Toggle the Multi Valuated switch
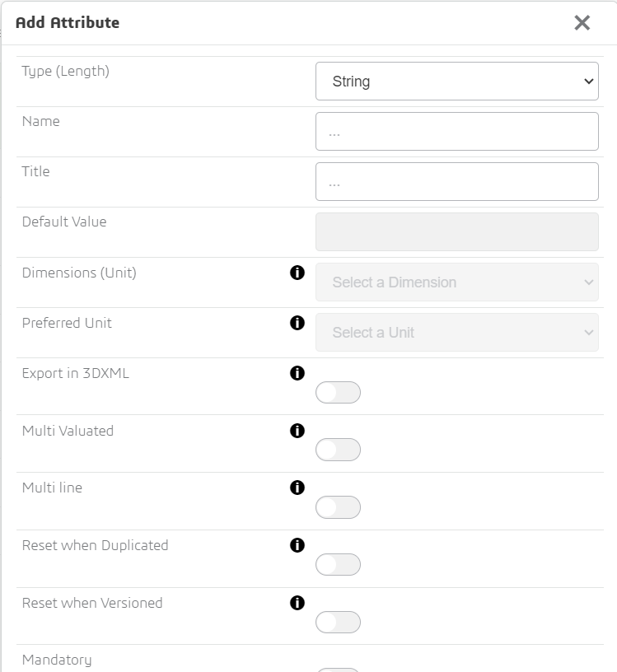Image resolution: width=617 pixels, height=672 pixels. [x=338, y=450]
